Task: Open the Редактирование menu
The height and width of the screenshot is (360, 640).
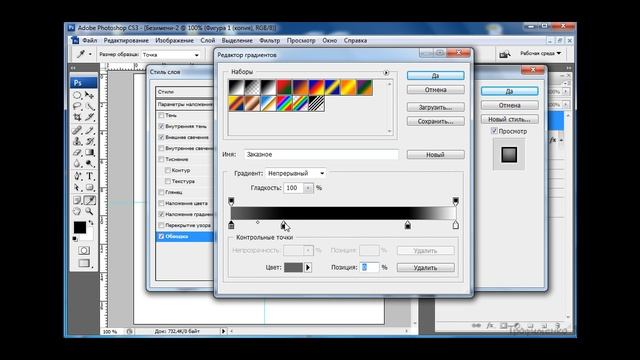Action: [126, 40]
